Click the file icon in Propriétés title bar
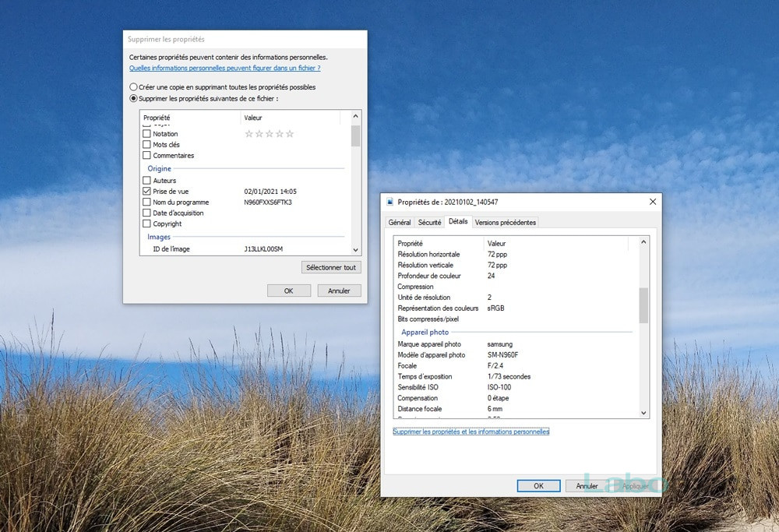 click(390, 202)
